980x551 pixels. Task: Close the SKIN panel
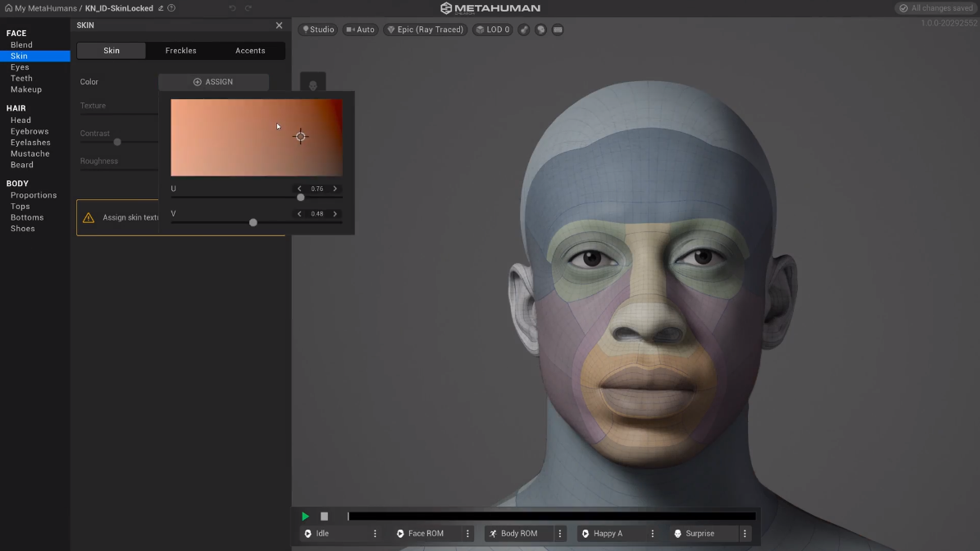[x=279, y=25]
